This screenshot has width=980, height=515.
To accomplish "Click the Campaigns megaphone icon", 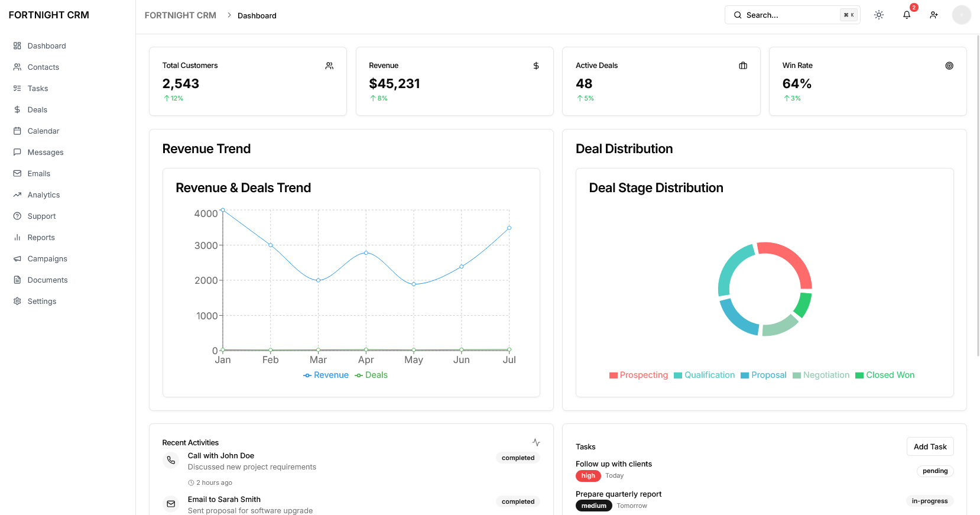I will 17,258.
